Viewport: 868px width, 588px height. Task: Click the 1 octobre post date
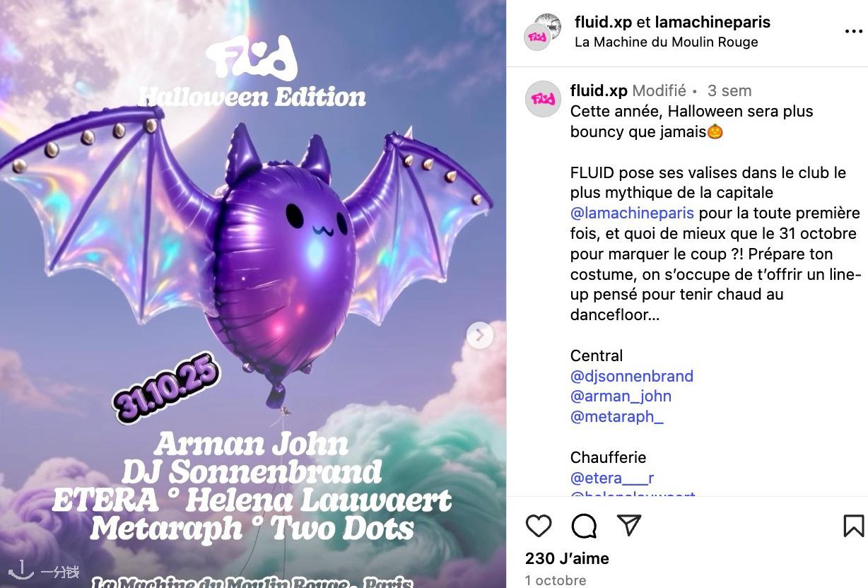(x=556, y=580)
